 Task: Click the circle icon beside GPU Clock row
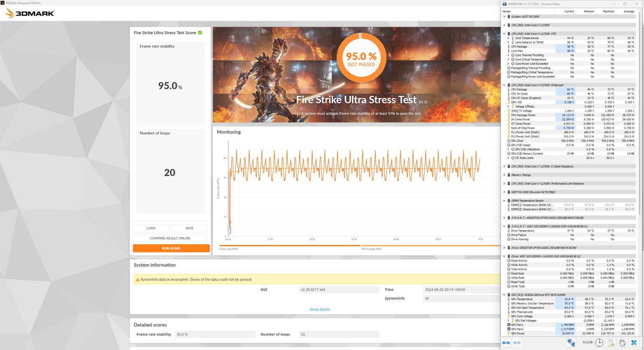point(509,141)
